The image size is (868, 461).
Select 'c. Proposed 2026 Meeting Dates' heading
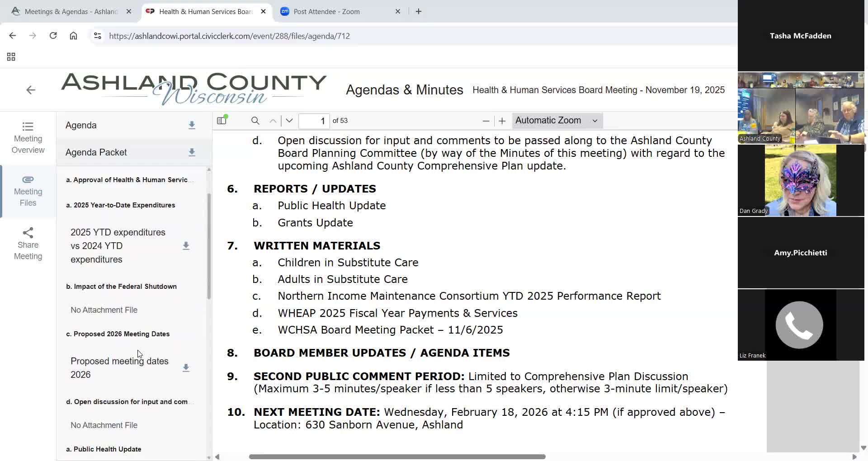click(x=118, y=334)
